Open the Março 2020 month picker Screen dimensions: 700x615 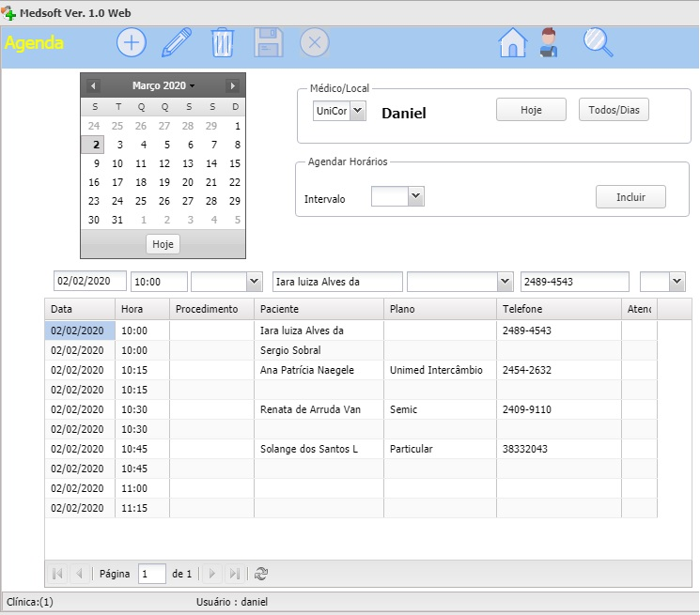(163, 85)
